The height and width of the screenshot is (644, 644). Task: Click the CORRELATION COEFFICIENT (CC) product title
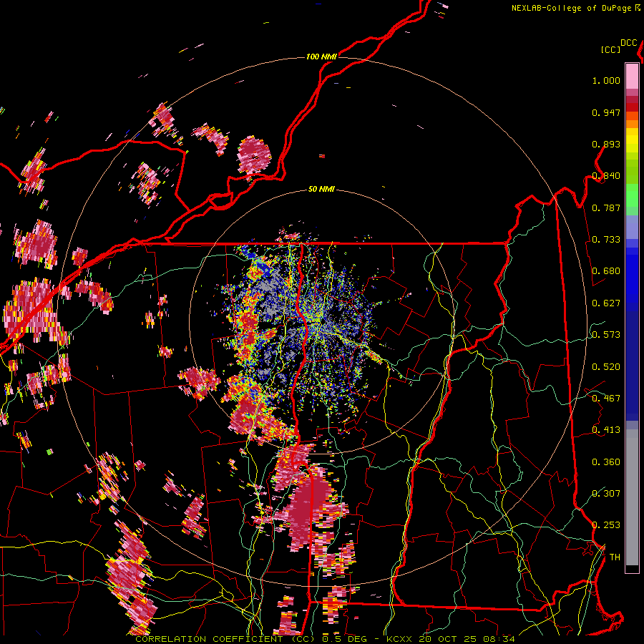225,639
